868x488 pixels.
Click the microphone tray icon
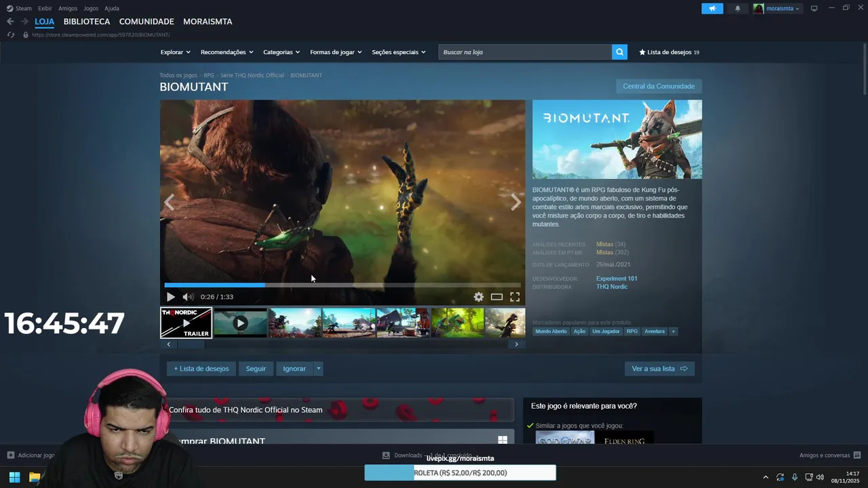pyautogui.click(x=794, y=477)
